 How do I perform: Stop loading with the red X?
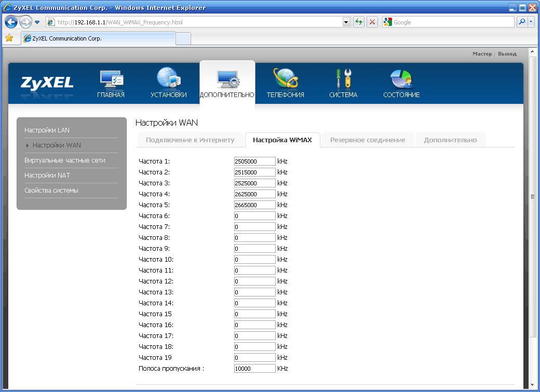(x=372, y=22)
